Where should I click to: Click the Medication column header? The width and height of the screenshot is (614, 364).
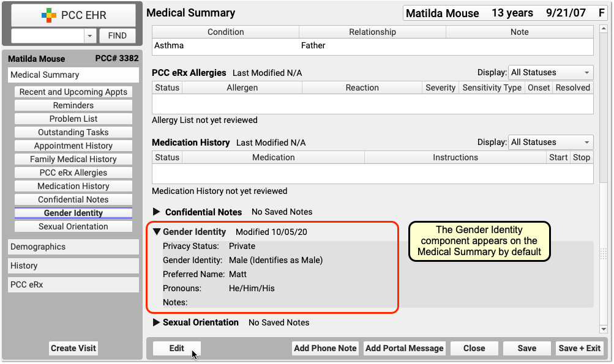click(273, 157)
